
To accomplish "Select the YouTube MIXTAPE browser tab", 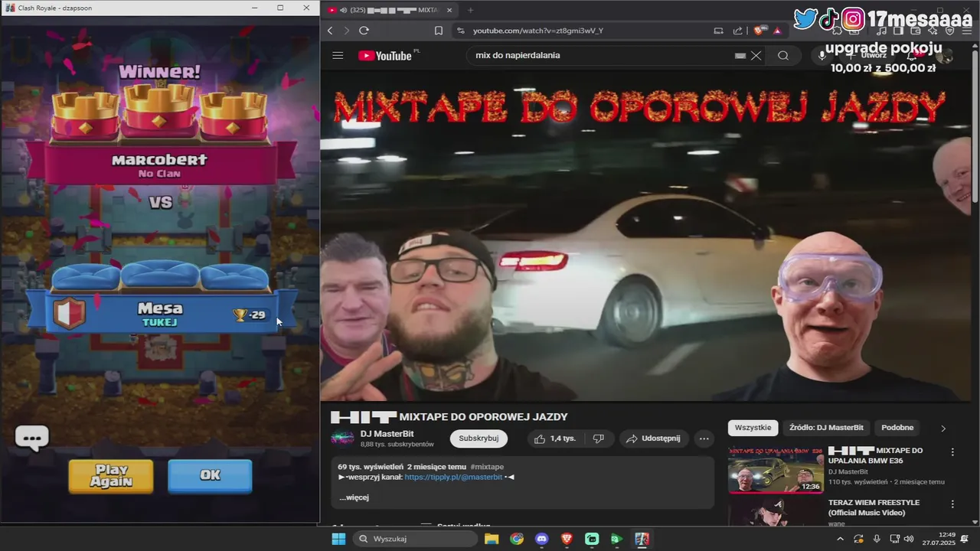I will click(x=391, y=10).
